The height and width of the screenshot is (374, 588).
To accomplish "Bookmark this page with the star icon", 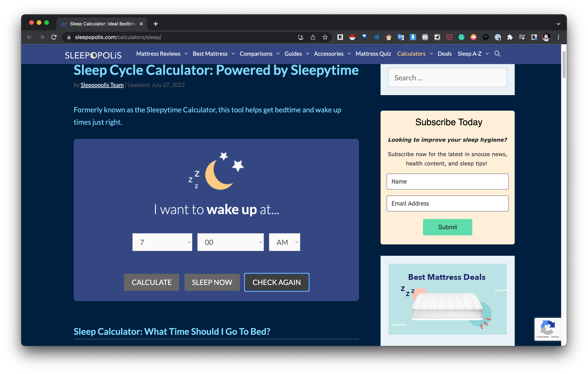I will 325,37.
